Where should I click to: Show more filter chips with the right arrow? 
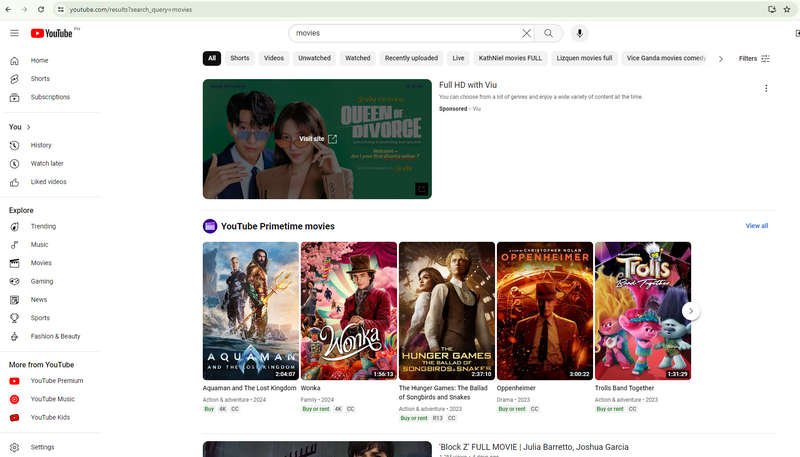720,59
